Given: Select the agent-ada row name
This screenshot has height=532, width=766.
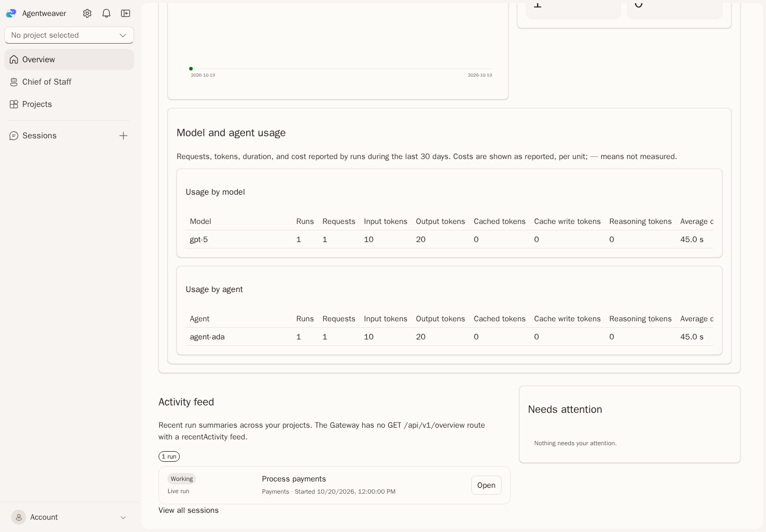Looking at the screenshot, I should pos(207,337).
